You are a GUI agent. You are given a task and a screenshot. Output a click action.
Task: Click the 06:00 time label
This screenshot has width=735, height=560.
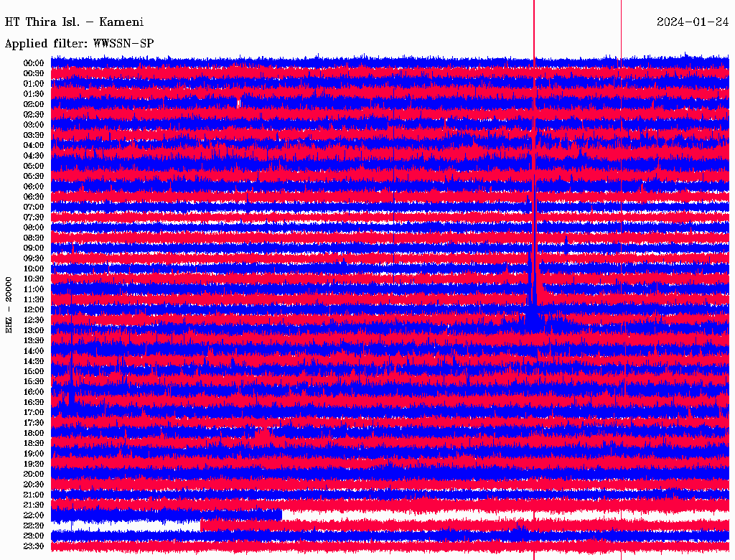coord(34,187)
